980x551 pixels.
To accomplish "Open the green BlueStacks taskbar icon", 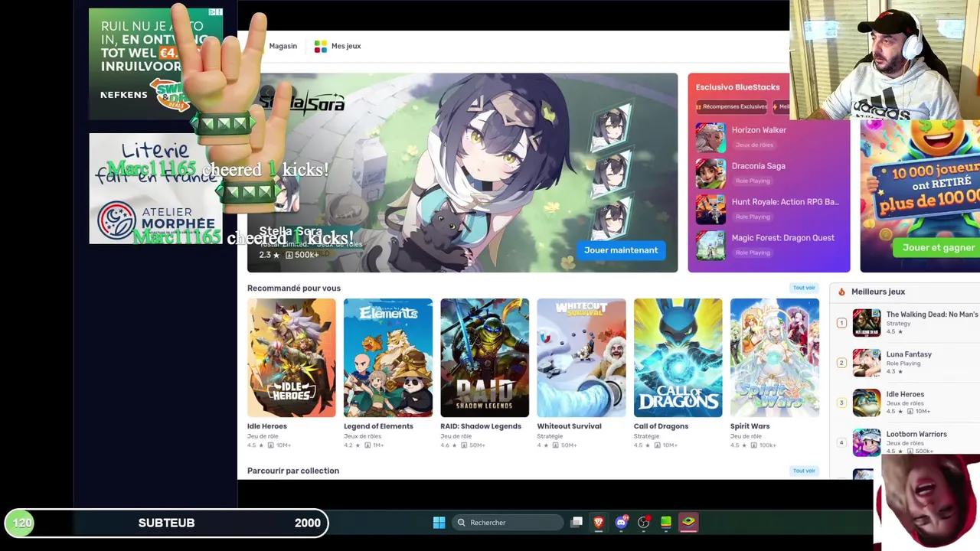I will (666, 523).
